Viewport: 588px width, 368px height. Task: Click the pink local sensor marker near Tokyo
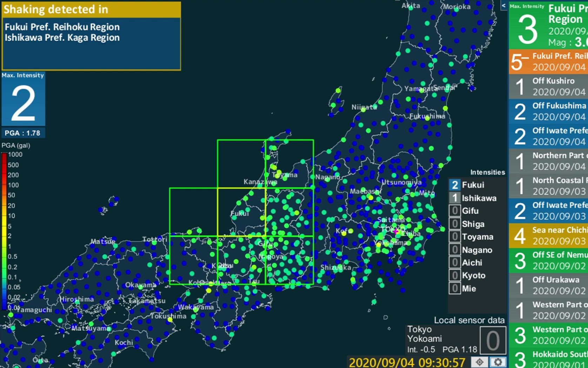tap(396, 231)
